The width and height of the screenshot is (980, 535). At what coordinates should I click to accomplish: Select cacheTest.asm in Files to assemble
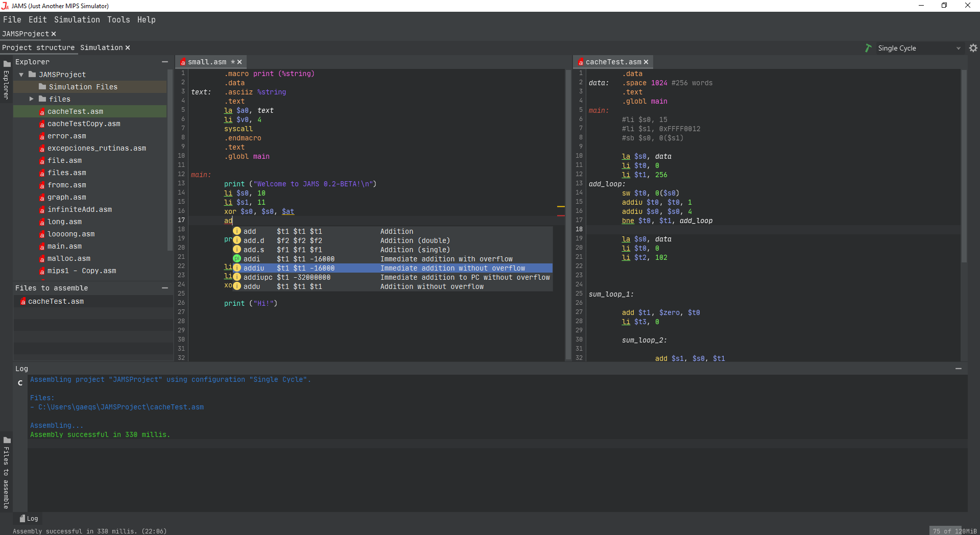[x=93, y=301]
